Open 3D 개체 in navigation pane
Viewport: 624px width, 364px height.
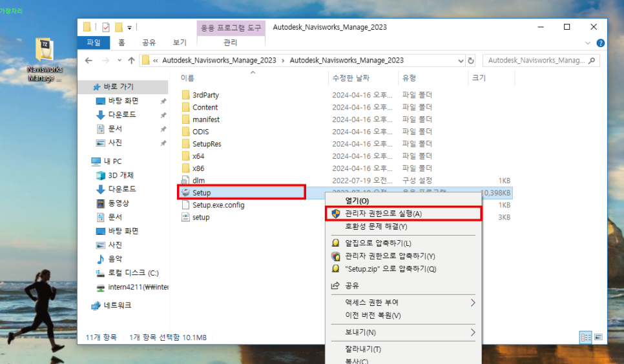(x=114, y=176)
